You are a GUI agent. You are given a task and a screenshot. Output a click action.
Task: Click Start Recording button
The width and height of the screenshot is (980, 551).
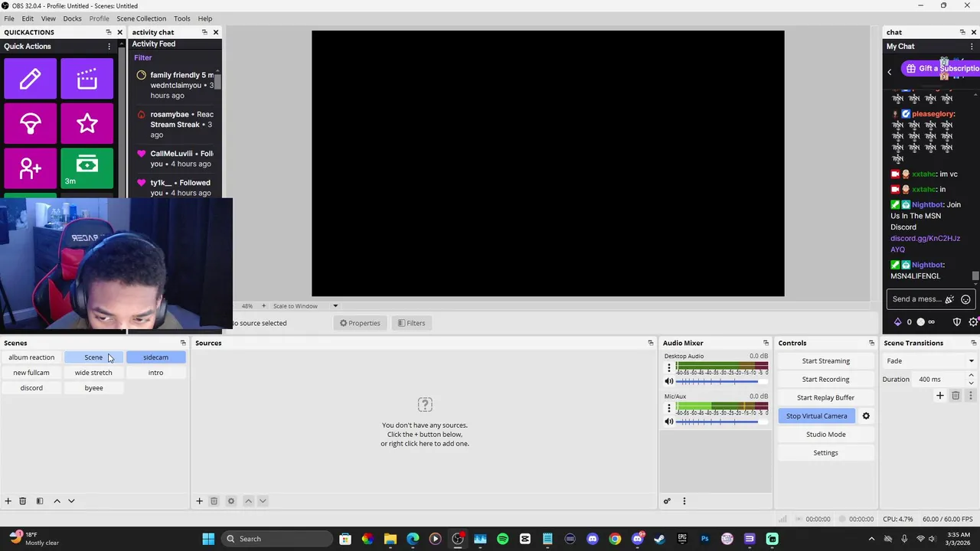click(825, 380)
